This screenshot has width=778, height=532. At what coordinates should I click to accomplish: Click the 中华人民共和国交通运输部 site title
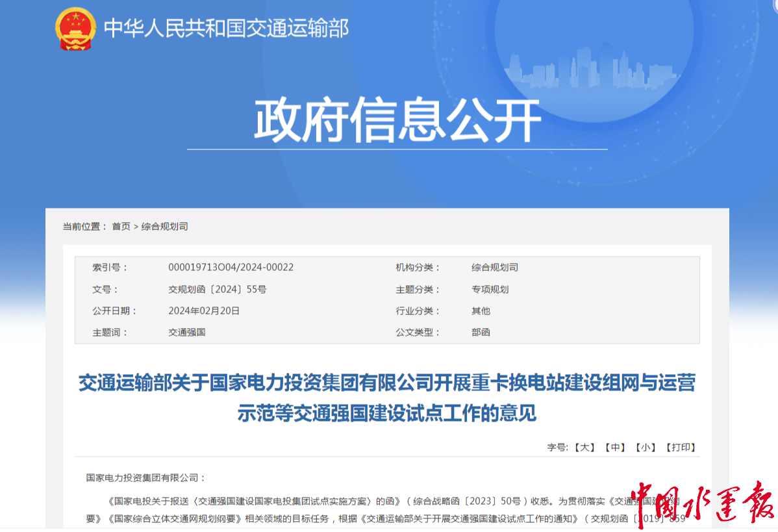[x=226, y=29]
